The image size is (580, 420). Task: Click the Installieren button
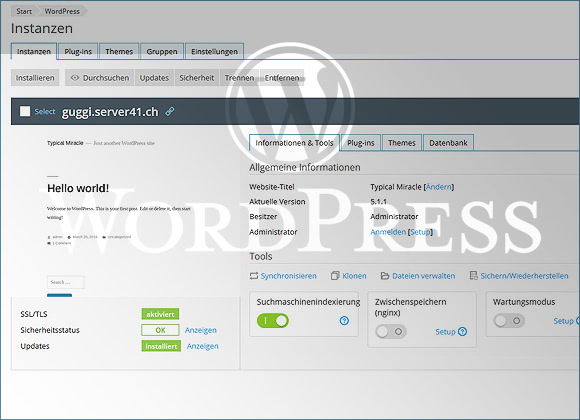35,78
